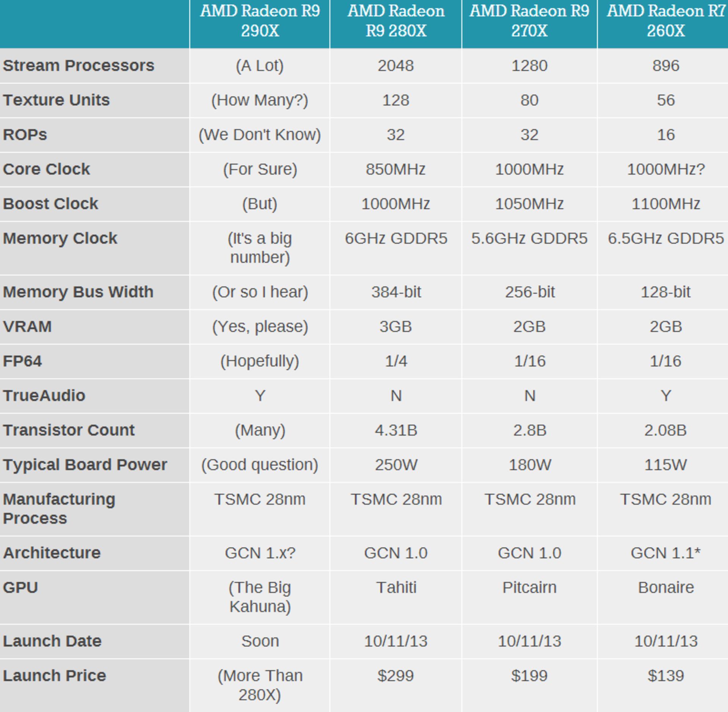The width and height of the screenshot is (728, 712).
Task: Click the 6.5GHz GDDR5 memory clock cell
Action: coord(665,238)
